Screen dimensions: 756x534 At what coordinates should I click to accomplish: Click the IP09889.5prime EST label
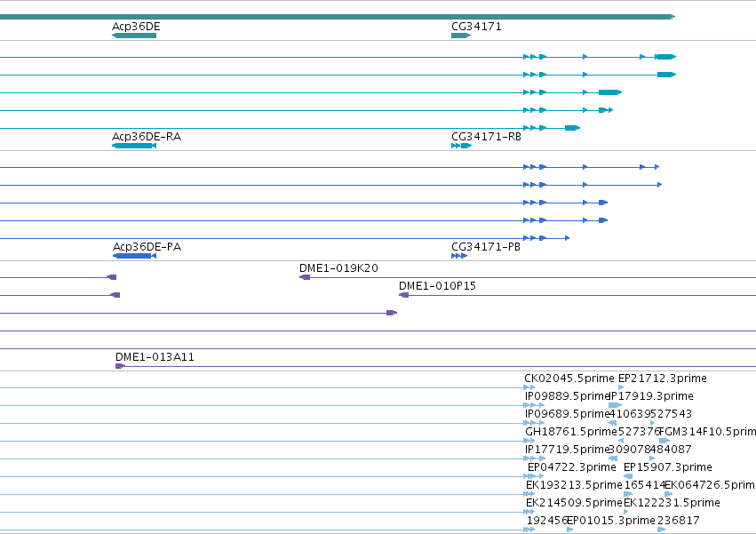pyautogui.click(x=568, y=396)
